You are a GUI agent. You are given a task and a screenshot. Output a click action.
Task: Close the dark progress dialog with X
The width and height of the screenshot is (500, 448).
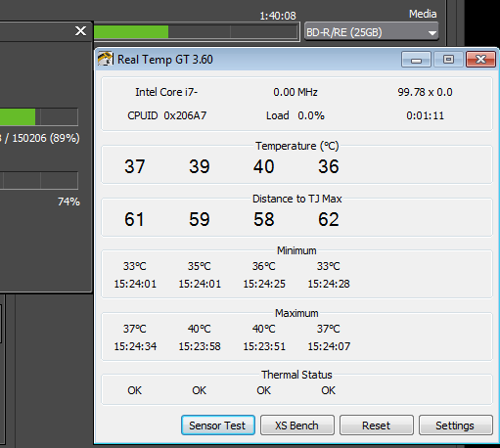pyautogui.click(x=80, y=31)
